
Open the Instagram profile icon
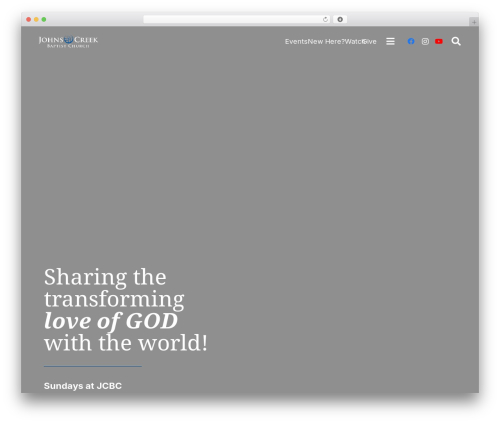coord(425,41)
